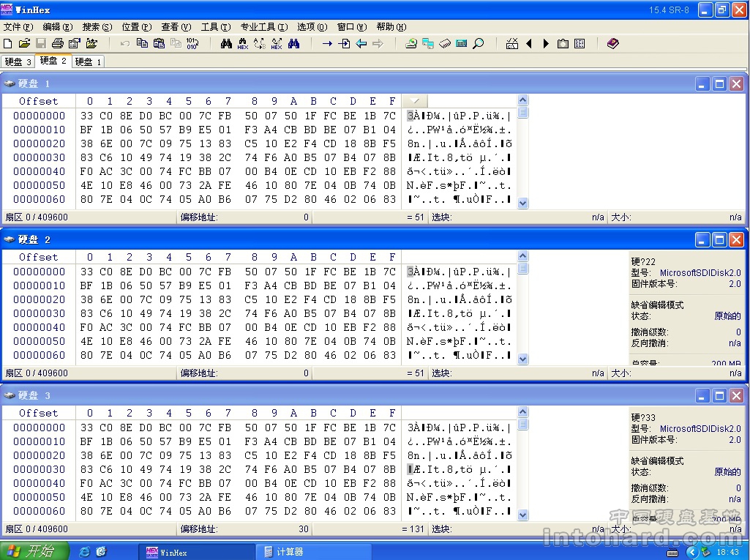750x560 pixels.
Task: Toggle Offset column header in 硬盘 2 pane
Action: [38, 257]
